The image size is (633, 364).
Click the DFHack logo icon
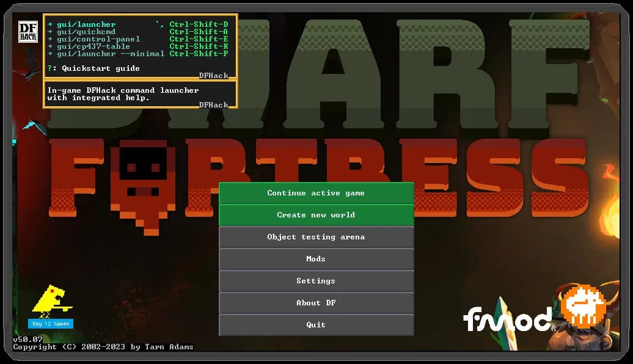28,32
